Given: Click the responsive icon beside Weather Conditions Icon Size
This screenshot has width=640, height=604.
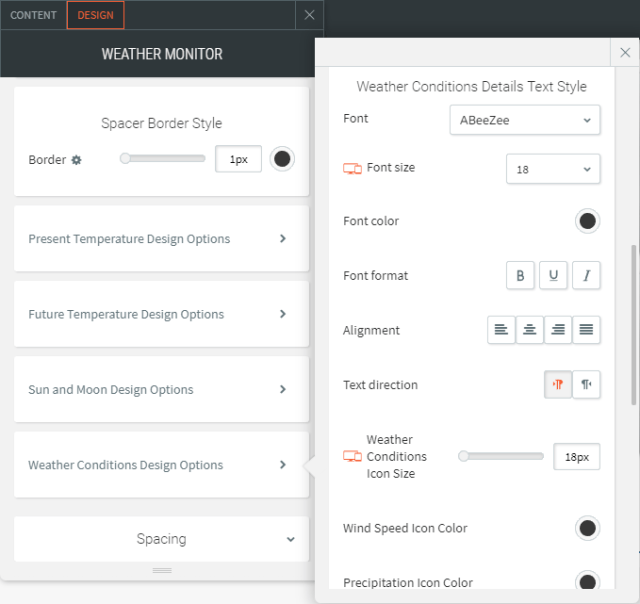Looking at the screenshot, I should [x=352, y=456].
